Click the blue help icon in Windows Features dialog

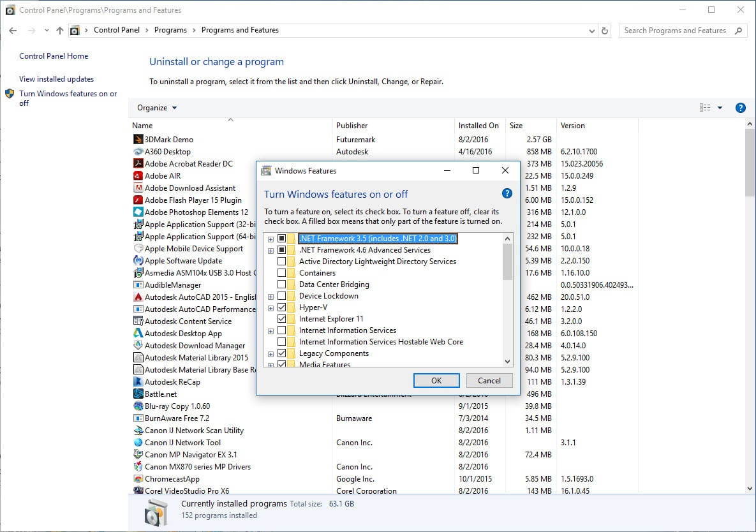(x=507, y=194)
